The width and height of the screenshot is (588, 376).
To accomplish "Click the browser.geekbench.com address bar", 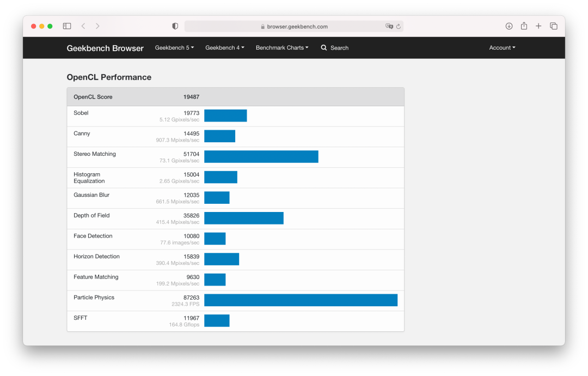I will pos(297,26).
